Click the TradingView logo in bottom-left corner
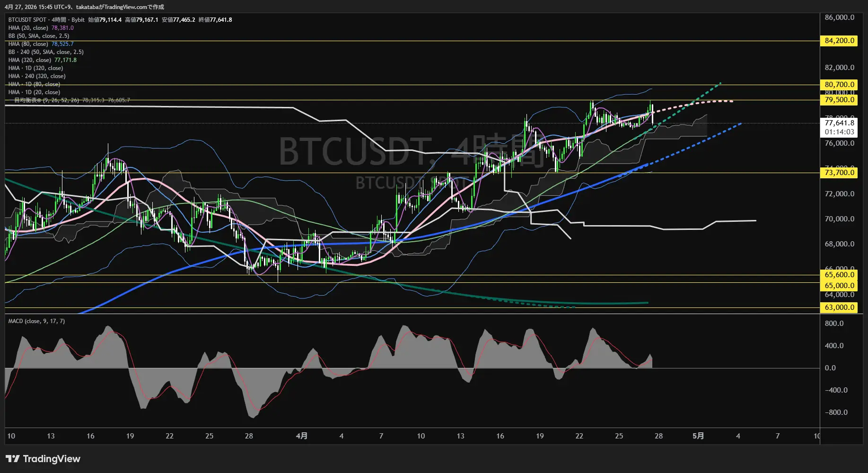The width and height of the screenshot is (868, 473). tap(42, 459)
